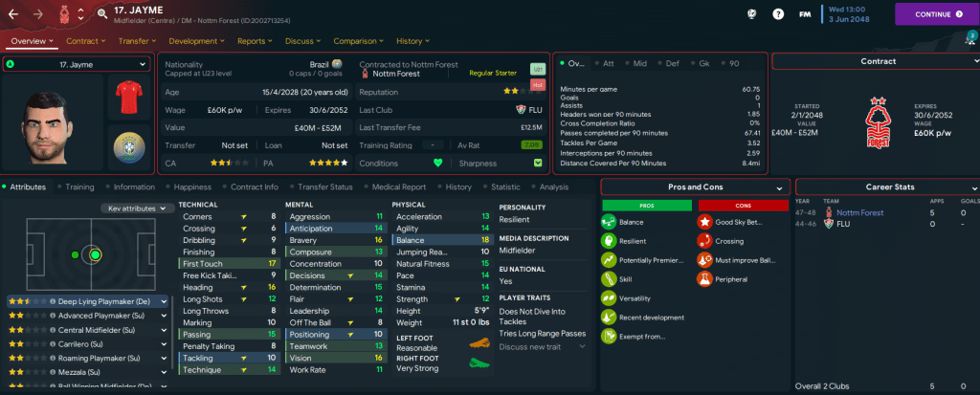Viewport: 980px width, 395px height.
Task: Select the Att stats radio tab
Action: [x=605, y=63]
